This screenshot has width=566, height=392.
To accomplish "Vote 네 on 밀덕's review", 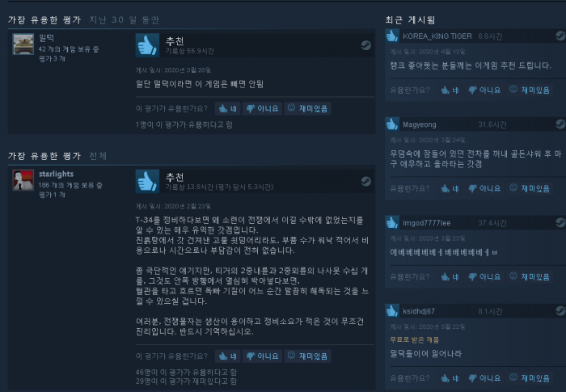I will coord(228,108).
